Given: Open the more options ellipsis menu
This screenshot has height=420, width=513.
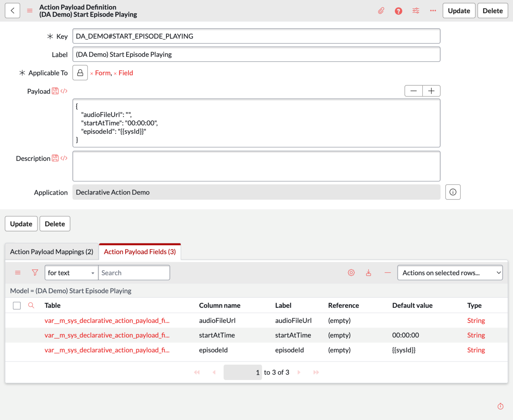Looking at the screenshot, I should (x=433, y=11).
